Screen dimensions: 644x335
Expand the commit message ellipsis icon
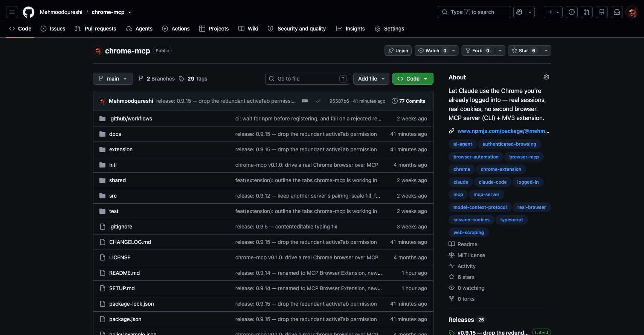click(x=305, y=101)
